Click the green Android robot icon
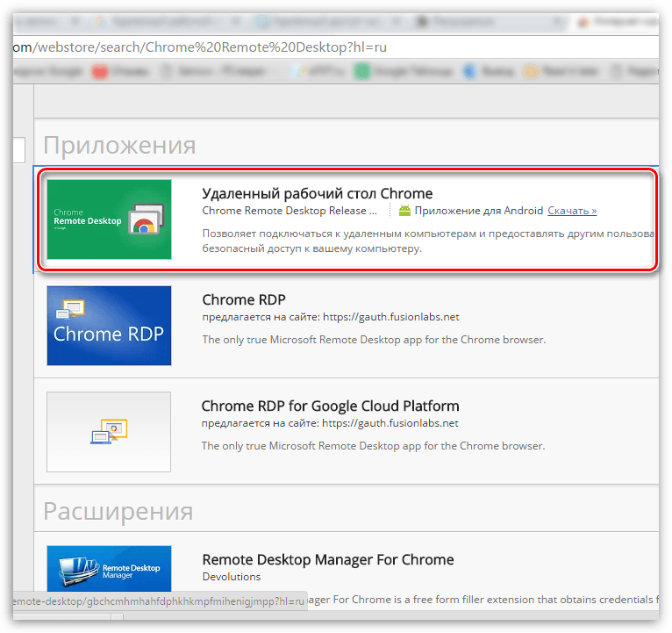Viewport: 672px width, 633px height. click(x=404, y=210)
